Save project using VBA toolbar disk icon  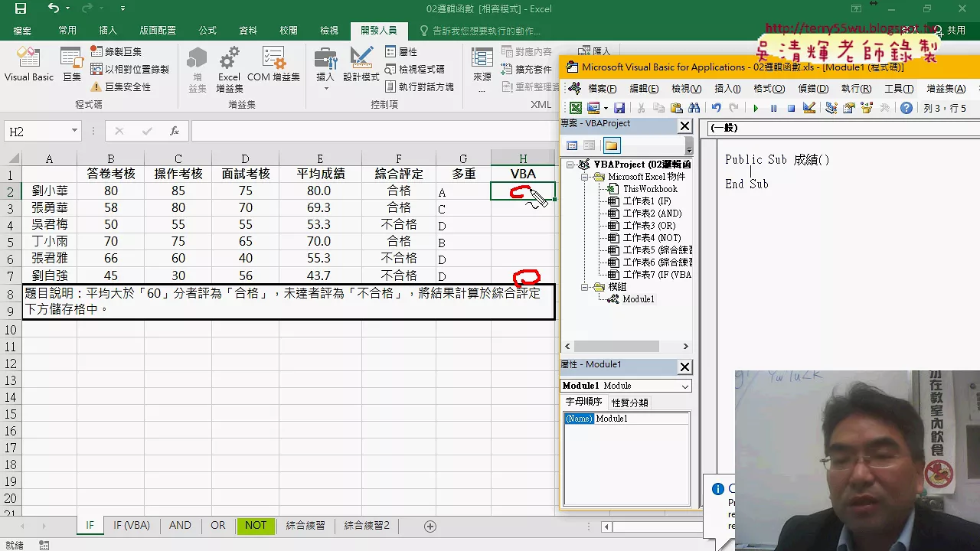[x=619, y=109]
